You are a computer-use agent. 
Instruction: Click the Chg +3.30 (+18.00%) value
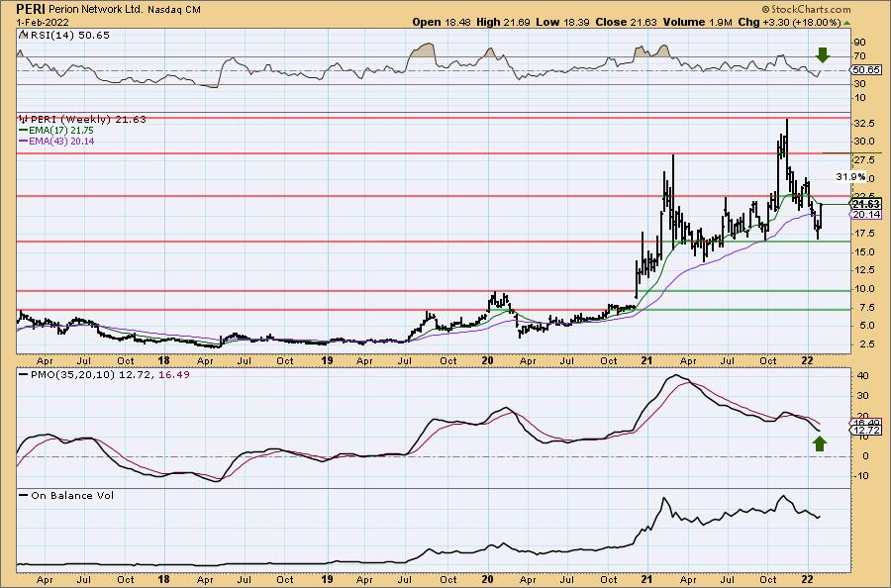pos(789,22)
